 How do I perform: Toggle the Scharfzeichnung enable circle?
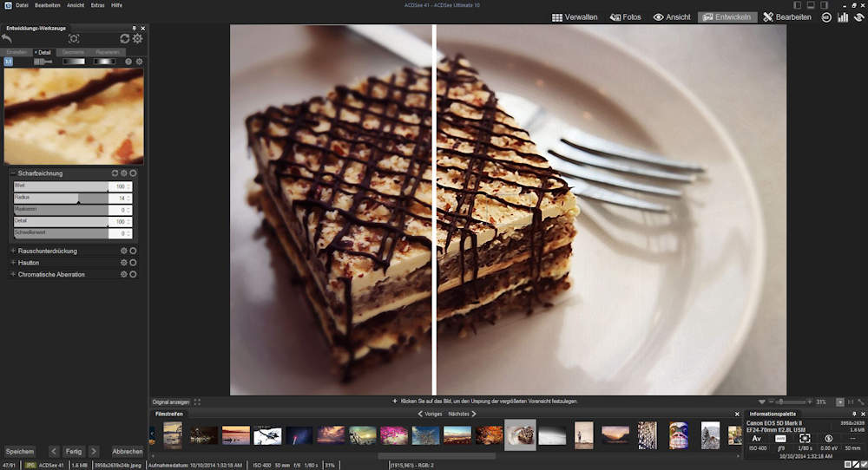point(133,173)
